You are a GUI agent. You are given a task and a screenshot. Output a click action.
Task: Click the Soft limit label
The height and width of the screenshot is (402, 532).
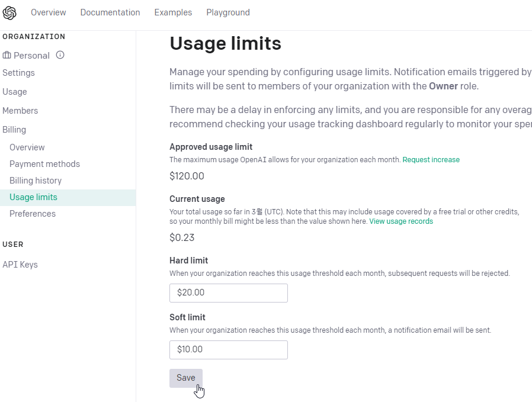pyautogui.click(x=187, y=317)
